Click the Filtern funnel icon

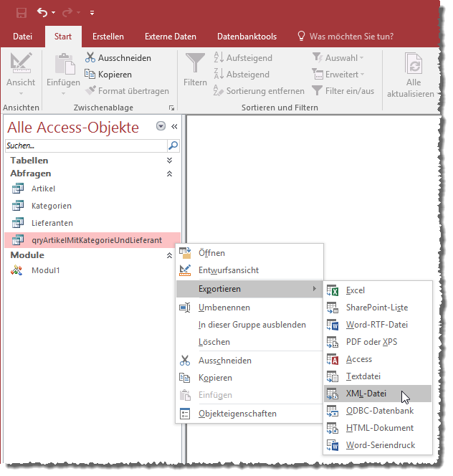[195, 63]
